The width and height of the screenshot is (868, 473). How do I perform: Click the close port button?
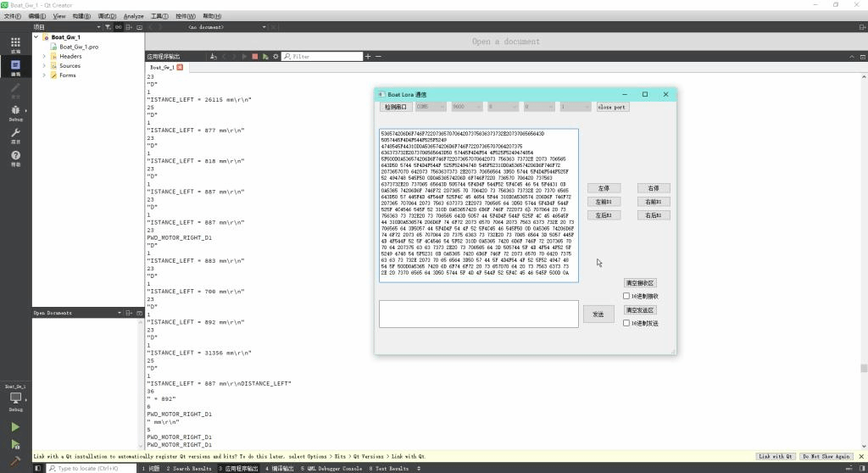(612, 107)
